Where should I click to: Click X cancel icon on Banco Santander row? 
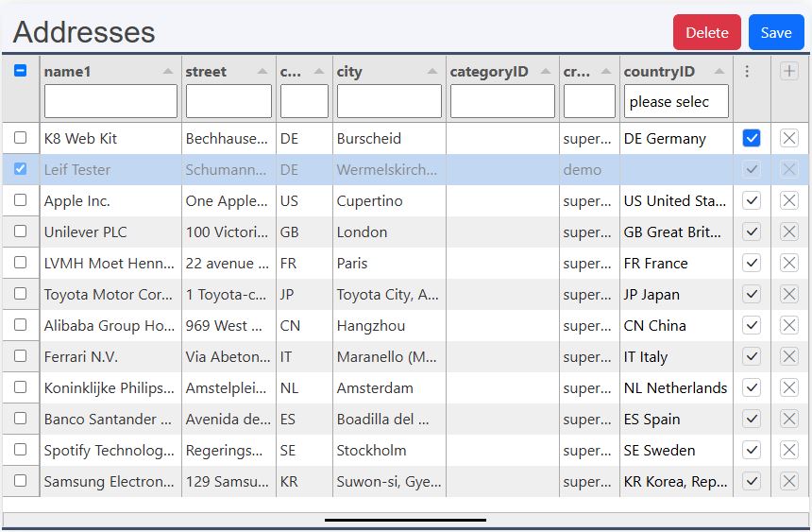pyautogui.click(x=789, y=419)
